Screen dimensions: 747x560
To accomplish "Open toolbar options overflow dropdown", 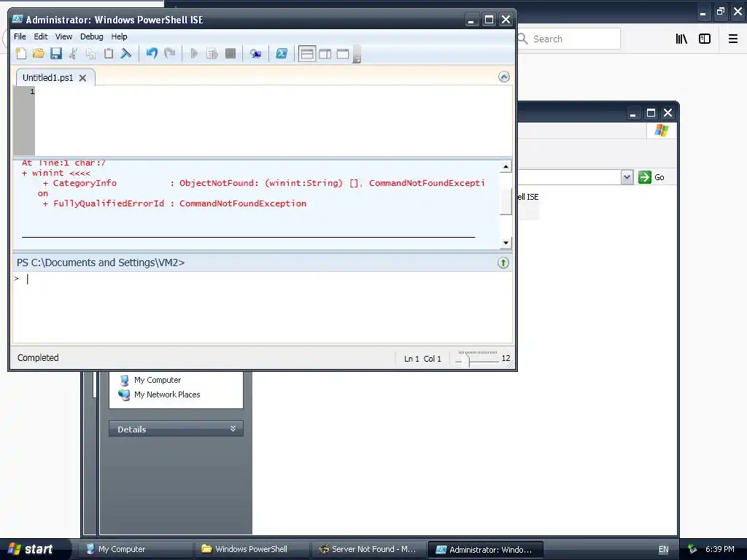I will (x=357, y=55).
